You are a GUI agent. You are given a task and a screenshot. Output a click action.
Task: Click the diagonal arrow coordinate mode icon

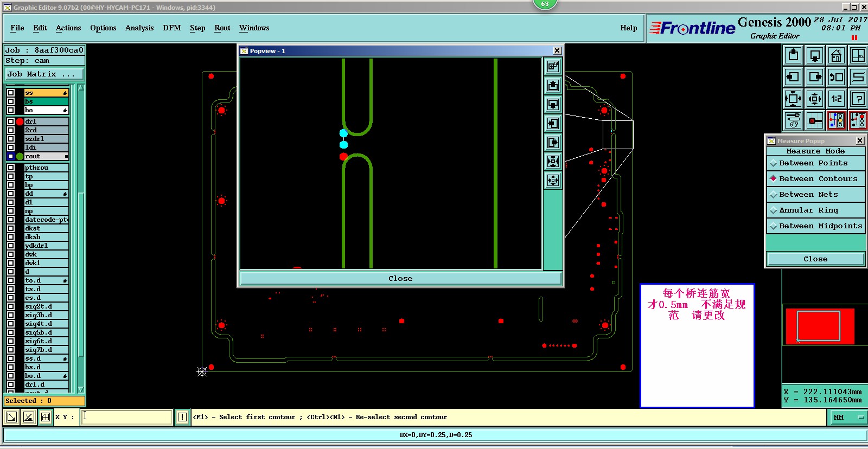[x=11, y=417]
